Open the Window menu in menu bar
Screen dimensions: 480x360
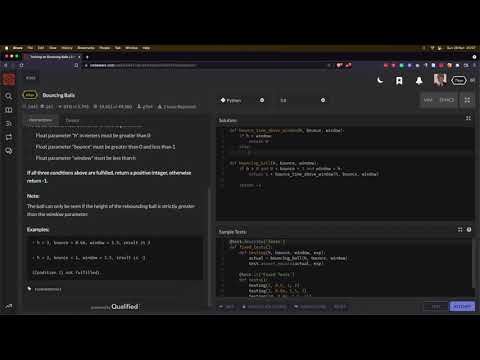tap(131, 48)
